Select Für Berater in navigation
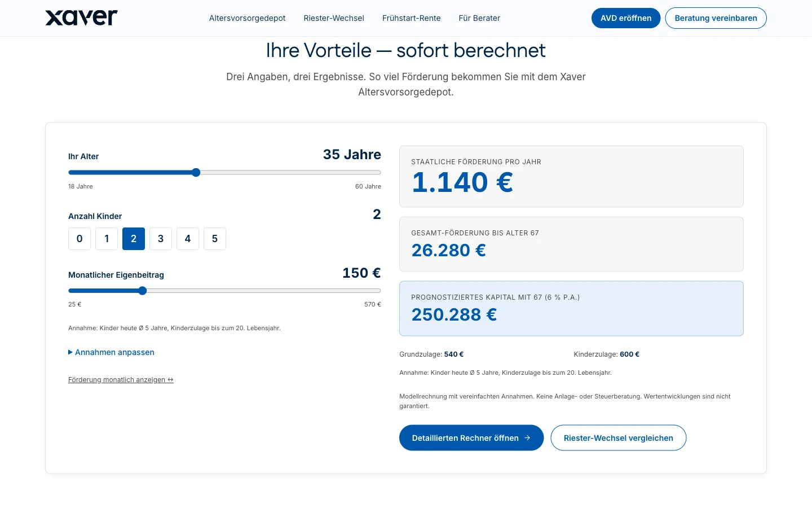The height and width of the screenshot is (508, 812). pyautogui.click(x=479, y=18)
